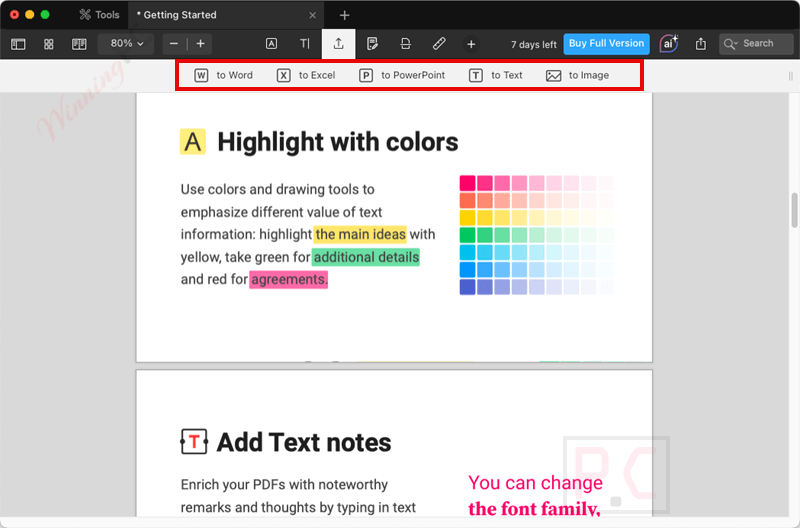Open the redact or scan tool

(406, 44)
